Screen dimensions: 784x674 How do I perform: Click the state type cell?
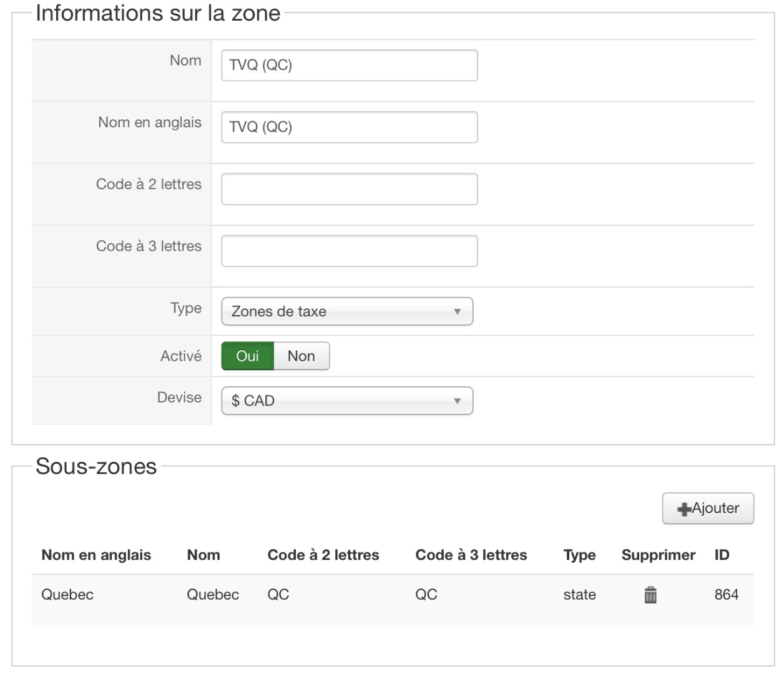[579, 595]
